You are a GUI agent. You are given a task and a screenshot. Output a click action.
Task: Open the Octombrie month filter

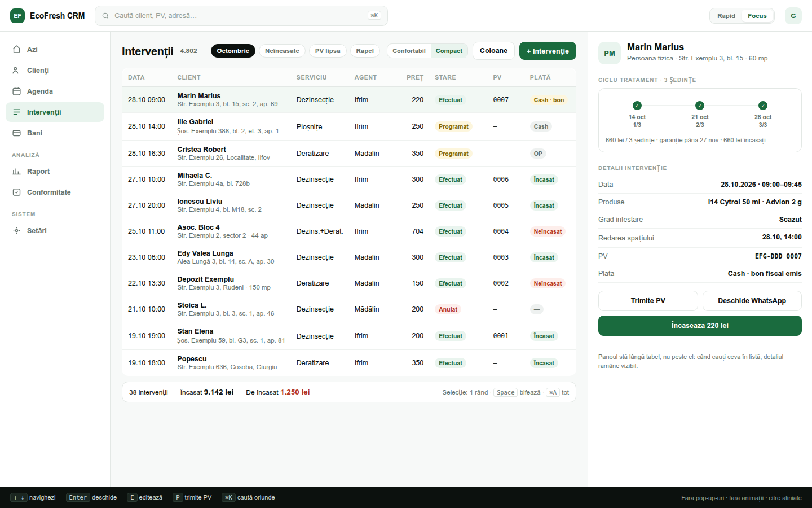pos(233,51)
